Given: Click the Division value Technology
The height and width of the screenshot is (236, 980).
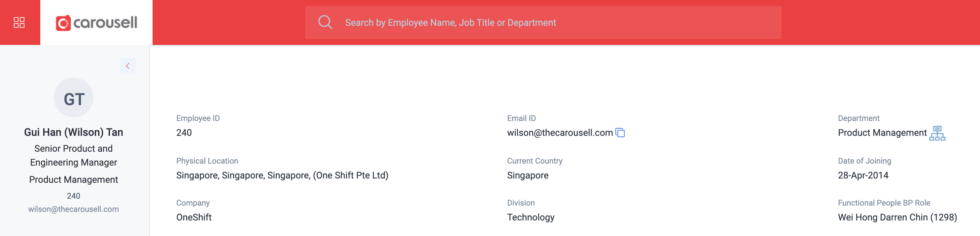Looking at the screenshot, I should coord(530,217).
